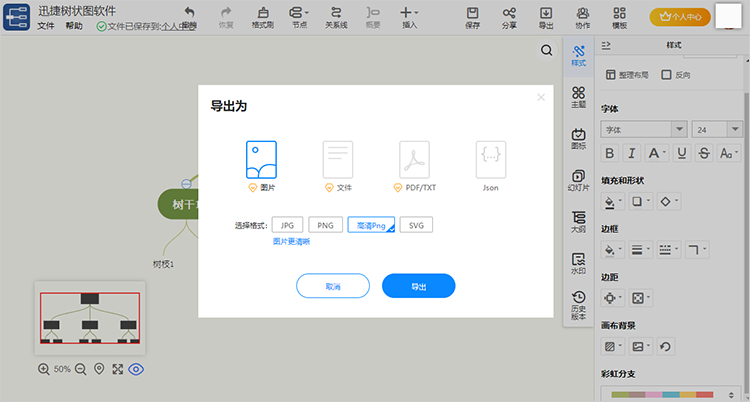Open the 图标 icons sidebar panel
Viewport: 750px width, 402px height.
coord(578,139)
